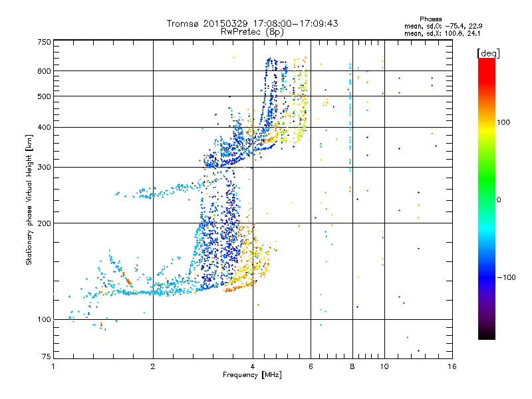The image size is (532, 399).
Task: Click the x-axis title 'Frequency [MHz]'
Action: point(252,375)
